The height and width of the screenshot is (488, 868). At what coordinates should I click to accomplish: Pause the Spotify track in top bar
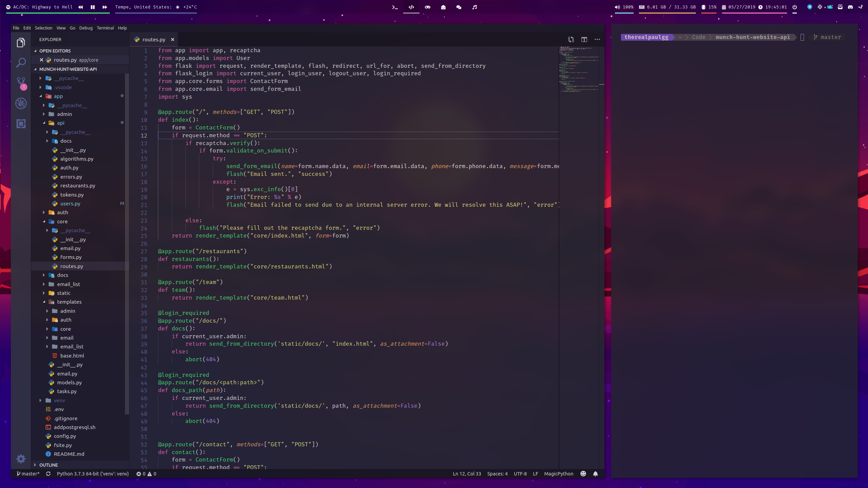point(92,7)
